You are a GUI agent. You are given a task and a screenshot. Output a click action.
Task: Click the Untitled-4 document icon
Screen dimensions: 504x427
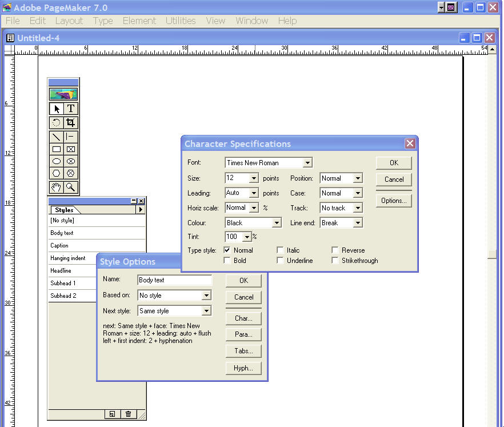(10, 38)
